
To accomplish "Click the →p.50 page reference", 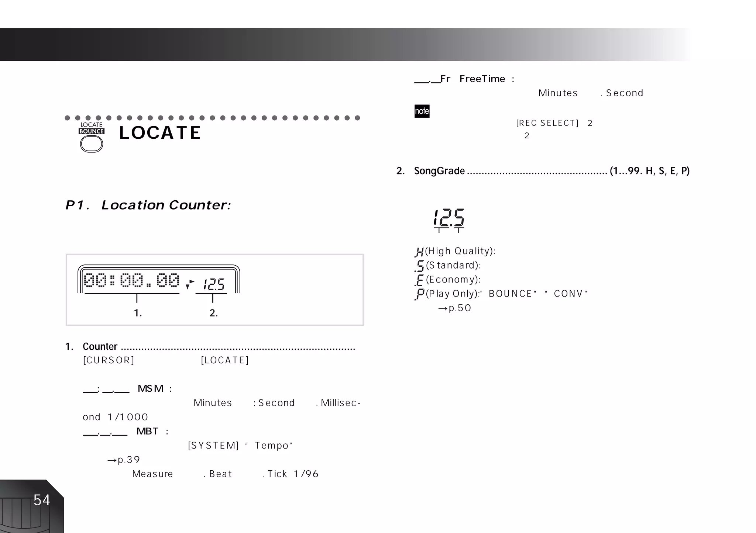I will tap(454, 308).
